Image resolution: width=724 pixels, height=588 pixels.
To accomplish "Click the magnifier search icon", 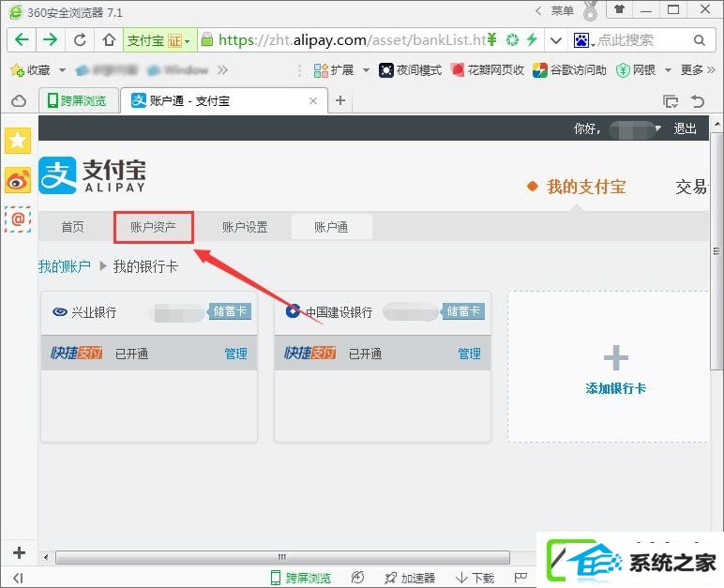I will pos(700,40).
